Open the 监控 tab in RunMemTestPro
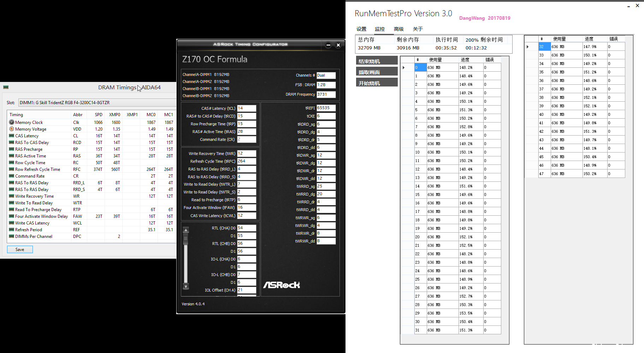 click(x=380, y=29)
